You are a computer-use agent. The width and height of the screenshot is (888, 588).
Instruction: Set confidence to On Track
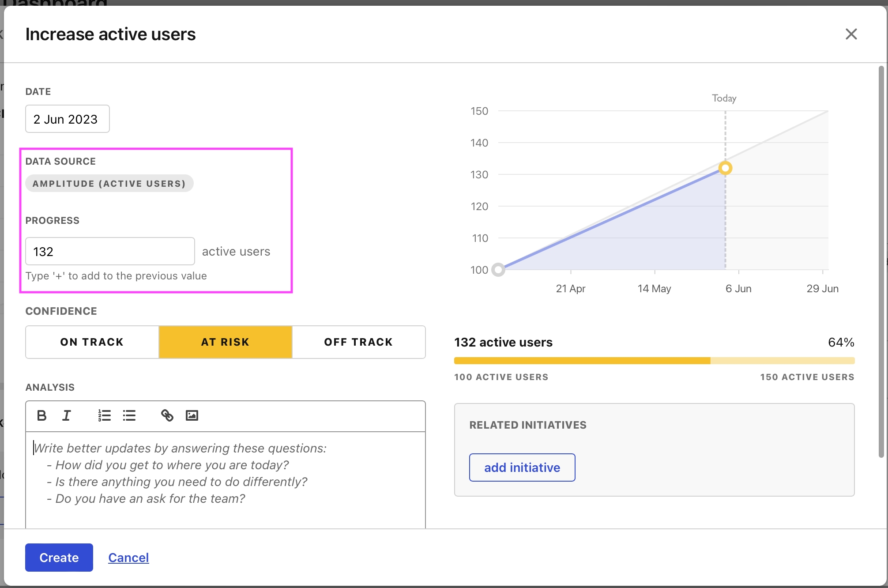click(x=92, y=342)
